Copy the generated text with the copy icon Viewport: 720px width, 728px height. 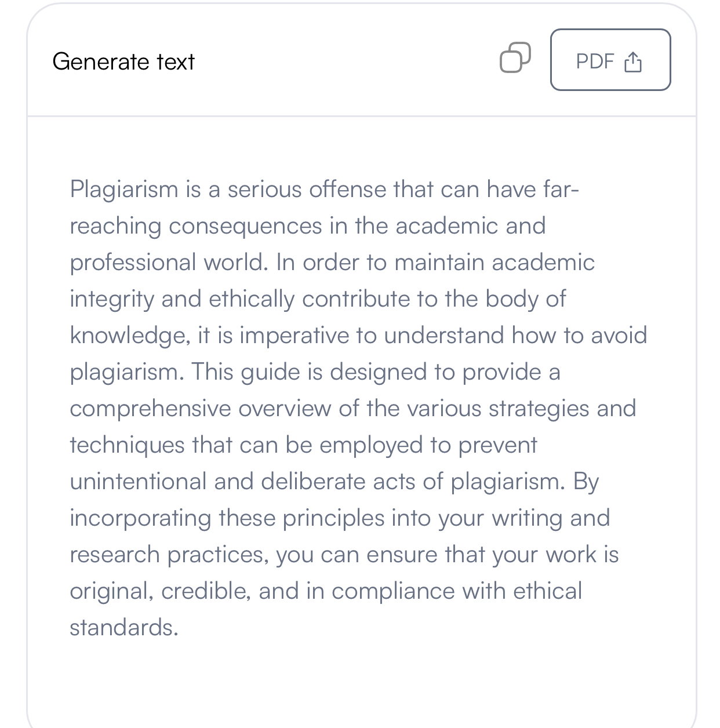pyautogui.click(x=515, y=58)
